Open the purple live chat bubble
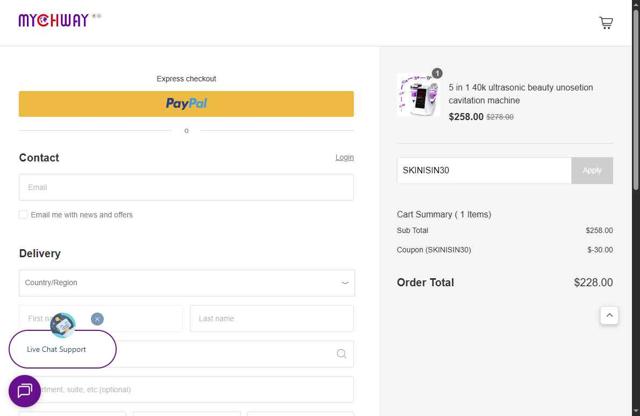This screenshot has width=640, height=416. tap(24, 391)
